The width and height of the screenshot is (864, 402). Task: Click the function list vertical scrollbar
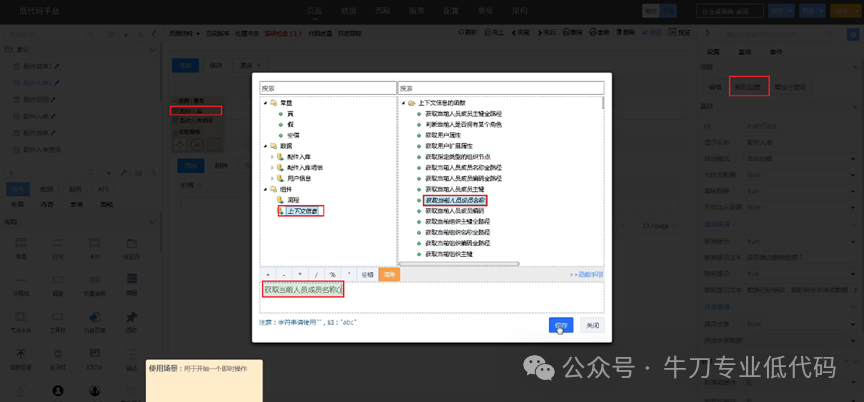[x=602, y=105]
